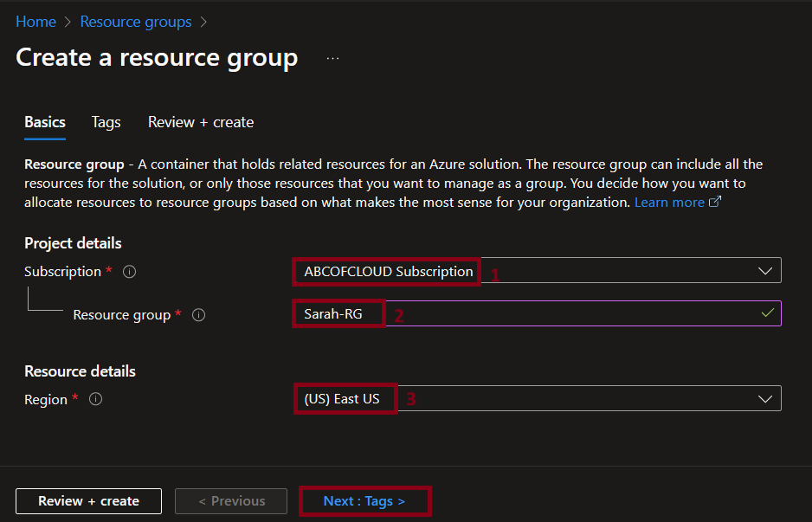Click the Subscription info icon
The height and width of the screenshot is (522, 812).
coord(130,271)
